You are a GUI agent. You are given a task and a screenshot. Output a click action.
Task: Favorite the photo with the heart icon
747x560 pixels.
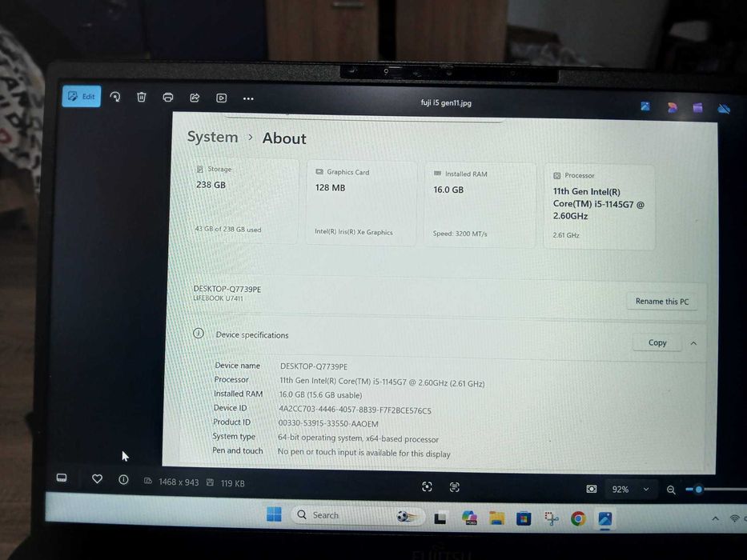click(97, 478)
